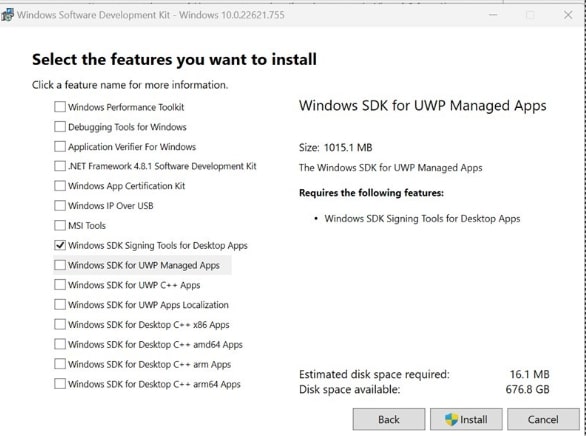Enable Desktop C++ arm64 Apps checkbox
This screenshot has height=436, width=586.
click(x=60, y=384)
